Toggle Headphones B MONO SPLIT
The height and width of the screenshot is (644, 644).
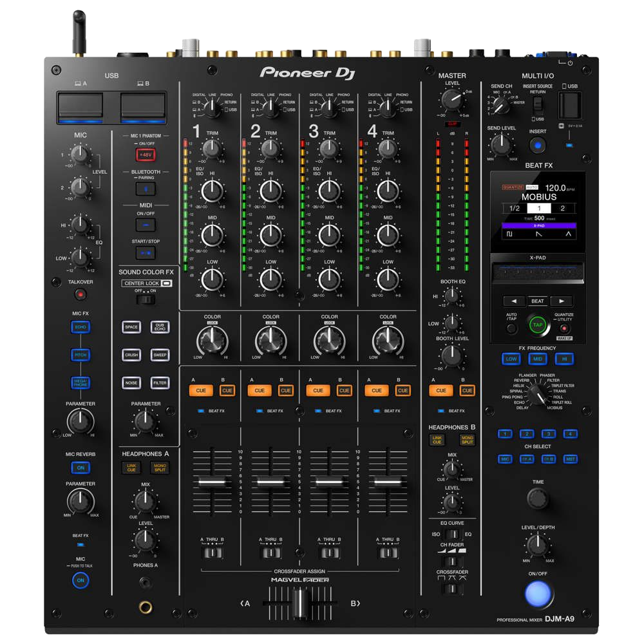tap(467, 440)
